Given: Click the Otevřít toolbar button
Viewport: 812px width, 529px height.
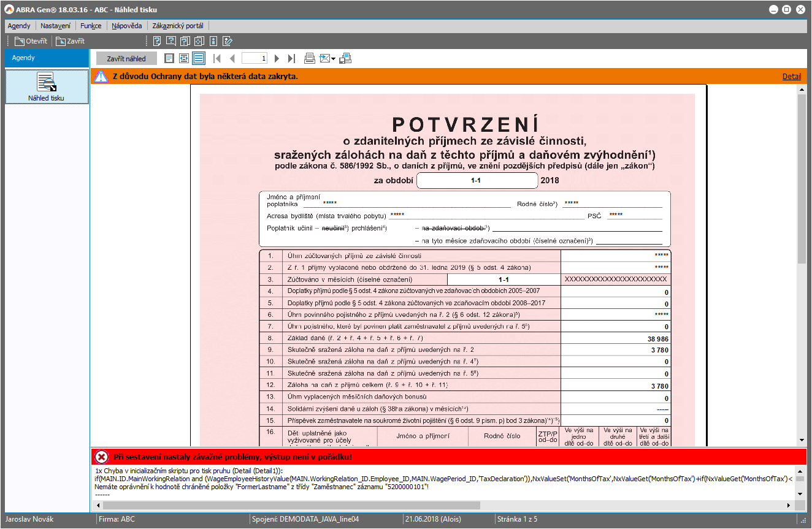Looking at the screenshot, I should (31, 42).
